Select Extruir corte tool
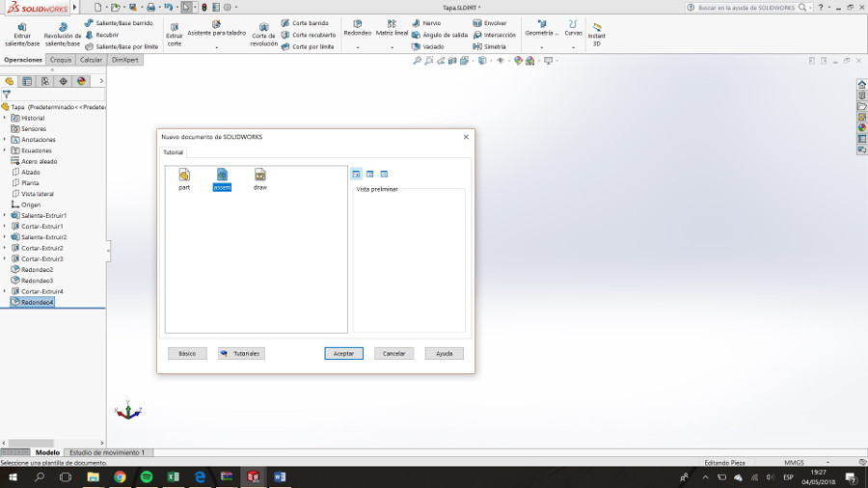 pyautogui.click(x=175, y=35)
